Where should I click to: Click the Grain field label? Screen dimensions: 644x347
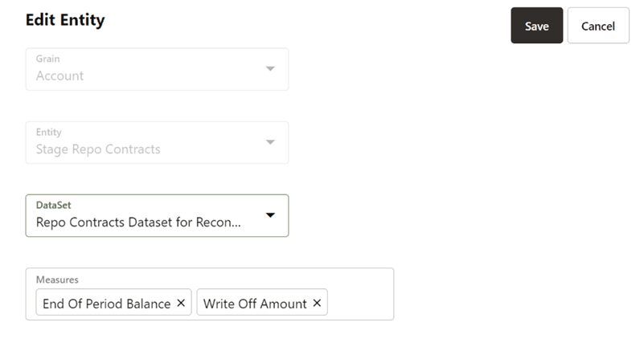click(48, 59)
